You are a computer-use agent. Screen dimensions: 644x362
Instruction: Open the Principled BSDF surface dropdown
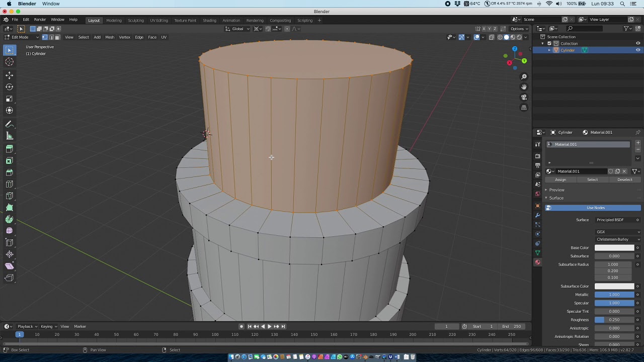pyautogui.click(x=615, y=220)
